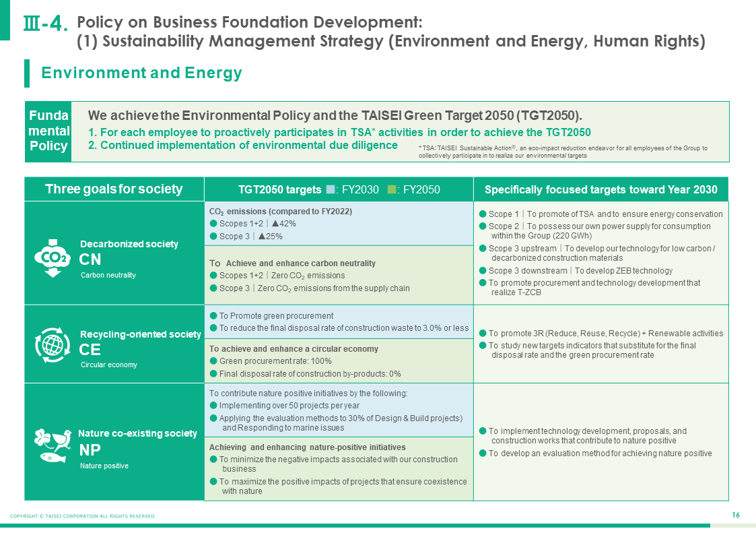Click the "Recycling-oriented society" label
The image size is (756, 535).
pos(140,334)
